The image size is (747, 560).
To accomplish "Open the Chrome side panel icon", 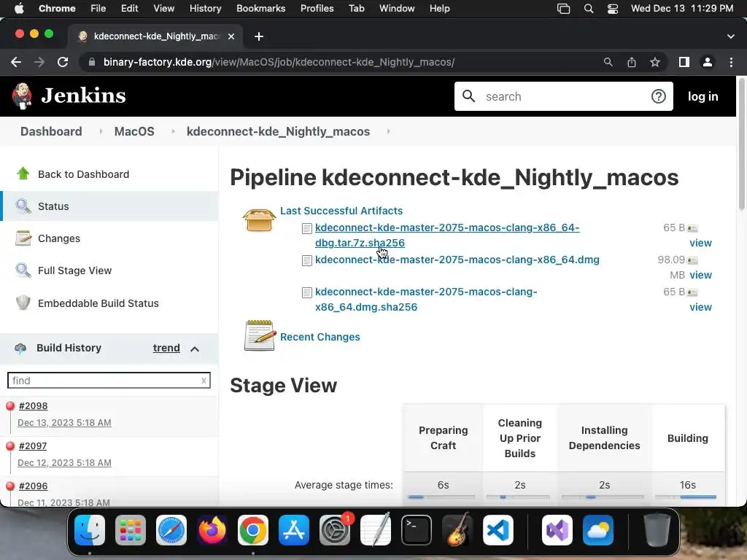I will (x=684, y=62).
